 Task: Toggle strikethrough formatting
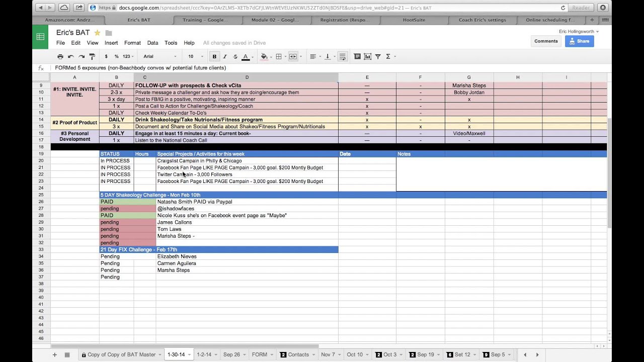tap(235, 57)
